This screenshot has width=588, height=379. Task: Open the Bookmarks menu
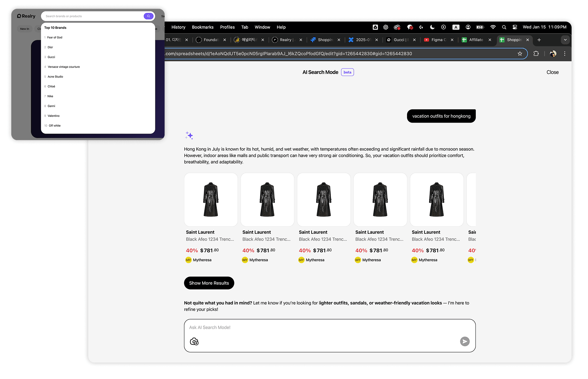coord(202,27)
